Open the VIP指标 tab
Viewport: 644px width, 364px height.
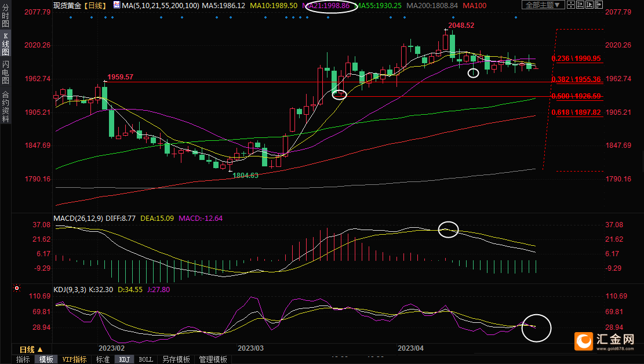click(74, 359)
